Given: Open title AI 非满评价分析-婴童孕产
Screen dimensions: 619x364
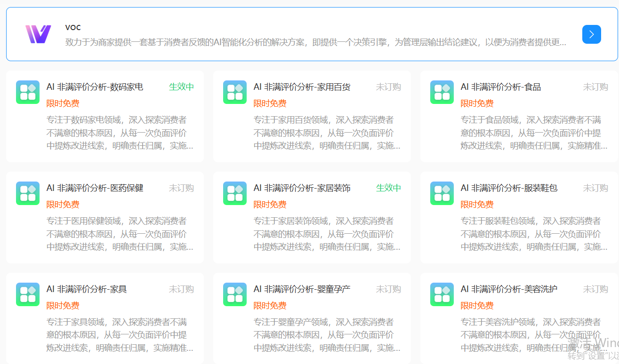Looking at the screenshot, I should pyautogui.click(x=302, y=289).
